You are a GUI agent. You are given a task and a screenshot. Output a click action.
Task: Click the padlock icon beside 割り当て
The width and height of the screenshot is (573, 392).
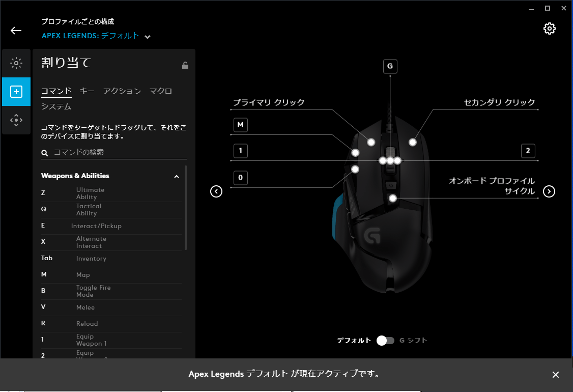(x=185, y=65)
